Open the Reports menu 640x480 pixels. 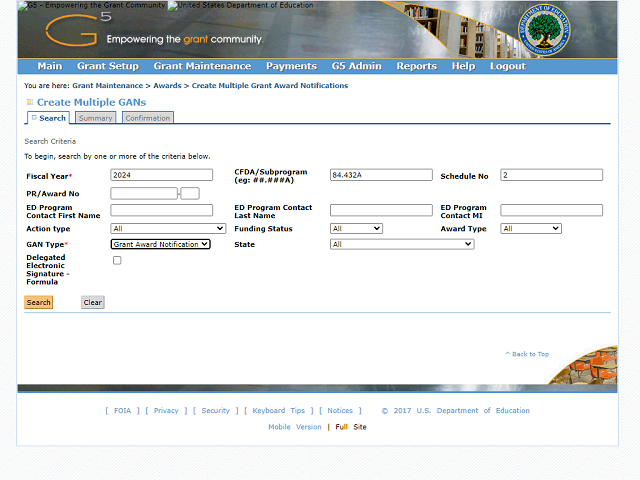[417, 66]
